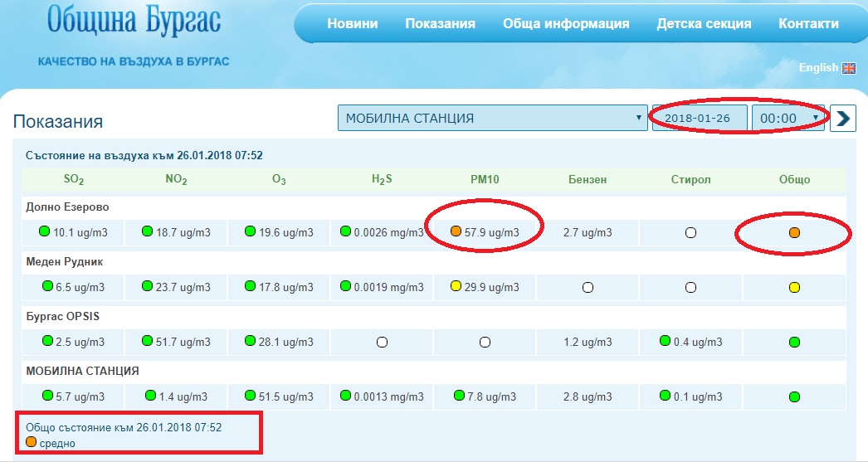The width and height of the screenshot is (868, 462).
Task: Click the go arrow button next to time
Action: click(x=843, y=118)
